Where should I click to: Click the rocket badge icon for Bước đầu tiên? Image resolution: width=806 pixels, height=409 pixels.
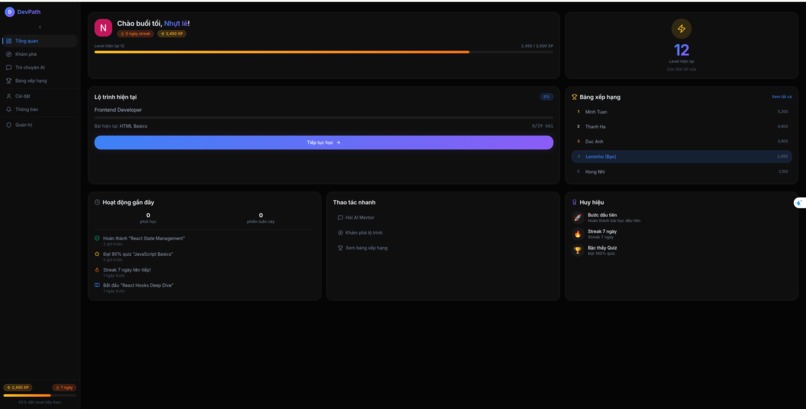click(x=578, y=218)
